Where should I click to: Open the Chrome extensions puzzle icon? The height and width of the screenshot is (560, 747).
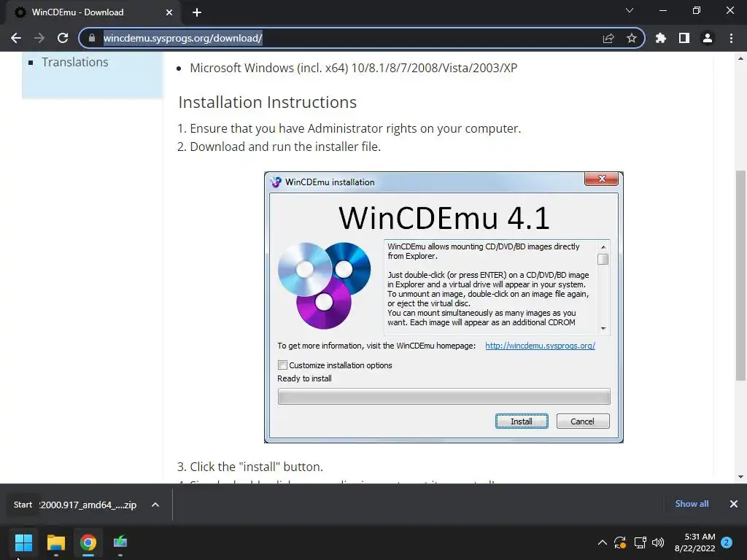click(x=661, y=38)
